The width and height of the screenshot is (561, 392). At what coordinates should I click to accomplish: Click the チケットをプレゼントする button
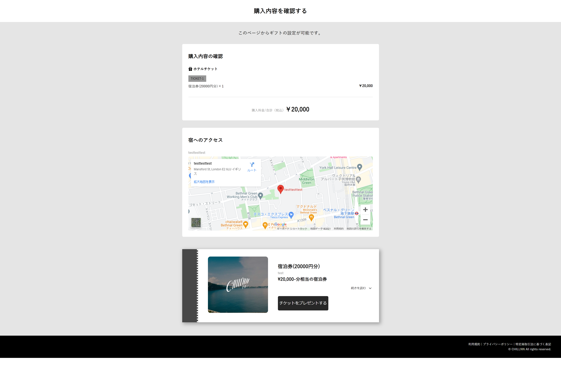(303, 303)
